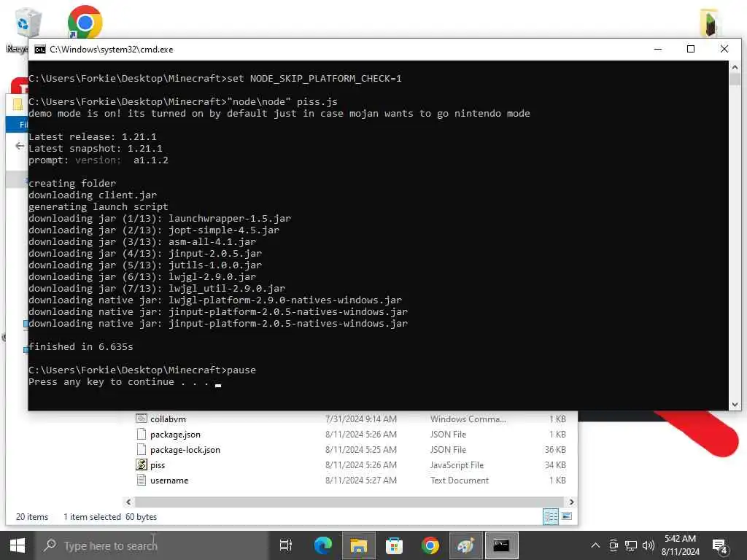Launch Chrome from the taskbar
747x560 pixels.
tap(430, 545)
